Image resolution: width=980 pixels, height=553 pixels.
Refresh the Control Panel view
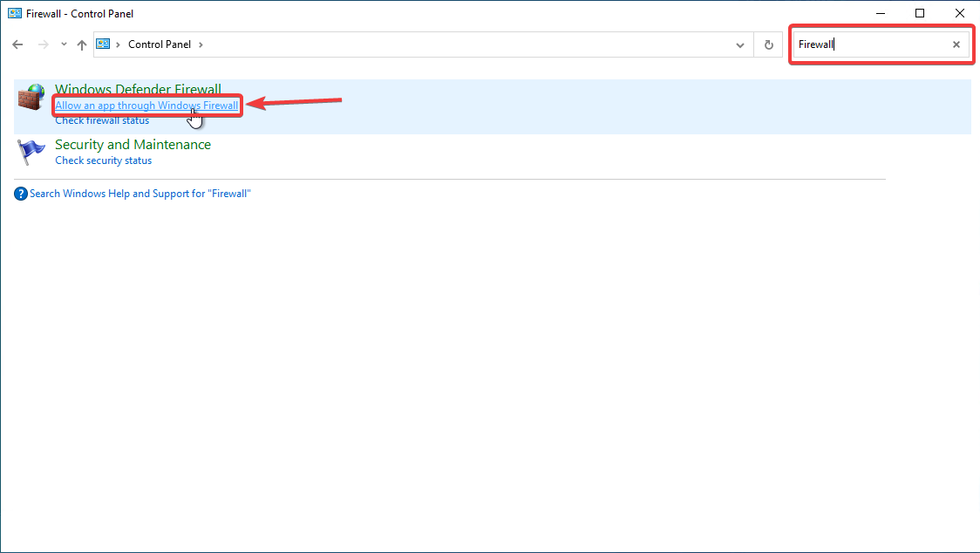click(x=769, y=45)
